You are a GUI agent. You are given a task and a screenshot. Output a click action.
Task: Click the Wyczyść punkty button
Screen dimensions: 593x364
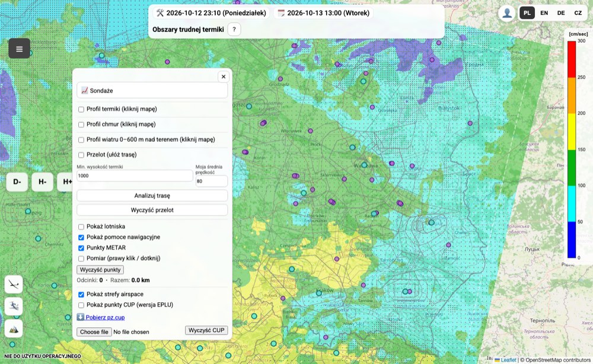[x=100, y=270]
